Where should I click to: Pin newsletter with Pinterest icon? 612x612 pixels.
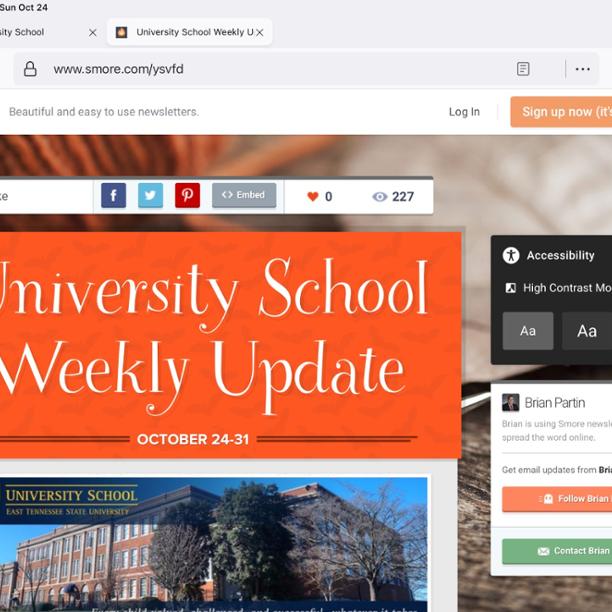pyautogui.click(x=187, y=196)
